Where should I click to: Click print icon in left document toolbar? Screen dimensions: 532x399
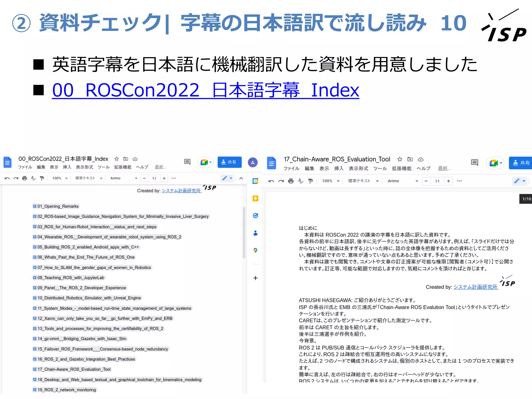[x=25, y=178]
